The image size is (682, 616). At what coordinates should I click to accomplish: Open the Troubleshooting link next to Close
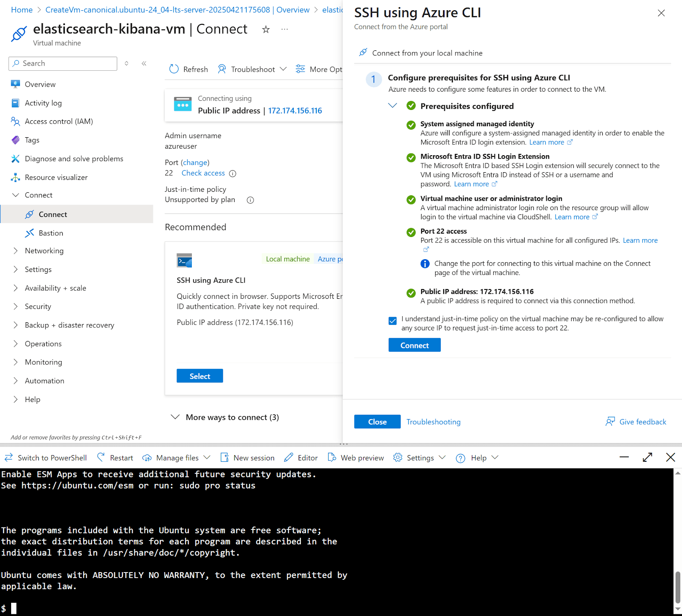coord(433,421)
